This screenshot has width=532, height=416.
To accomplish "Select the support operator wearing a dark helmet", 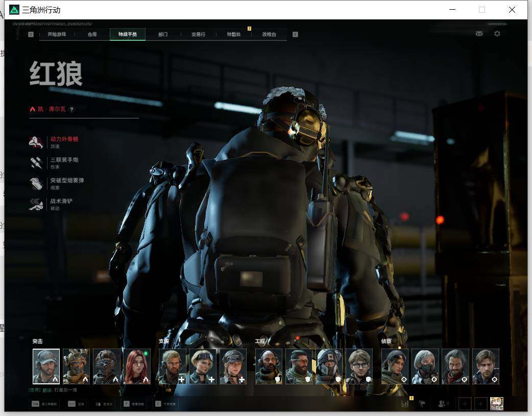I will 233,366.
